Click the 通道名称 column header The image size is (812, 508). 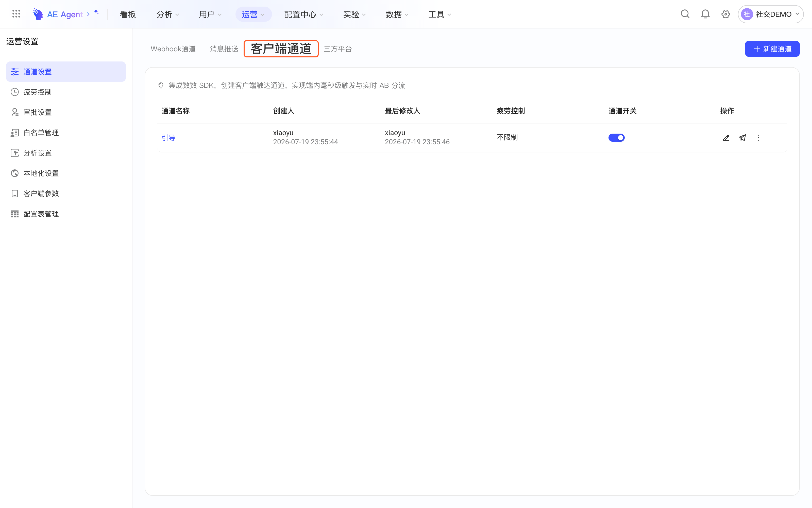[x=176, y=111]
